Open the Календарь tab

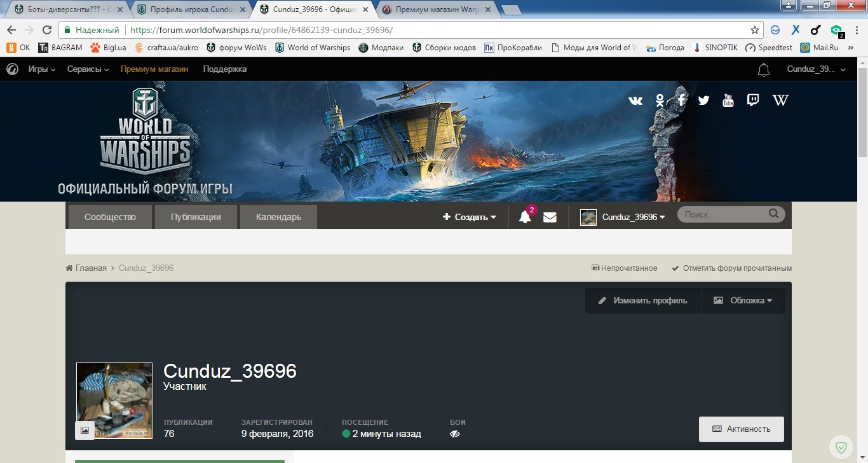tap(278, 217)
